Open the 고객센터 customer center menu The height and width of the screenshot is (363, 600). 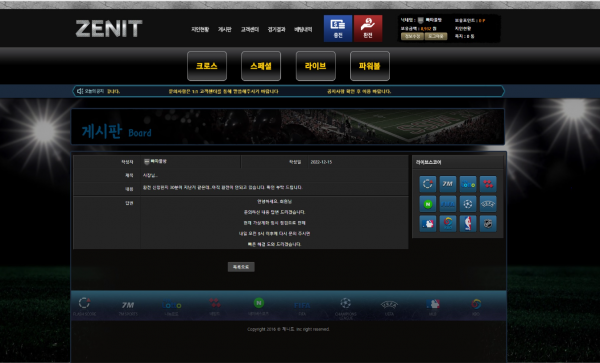(250, 29)
